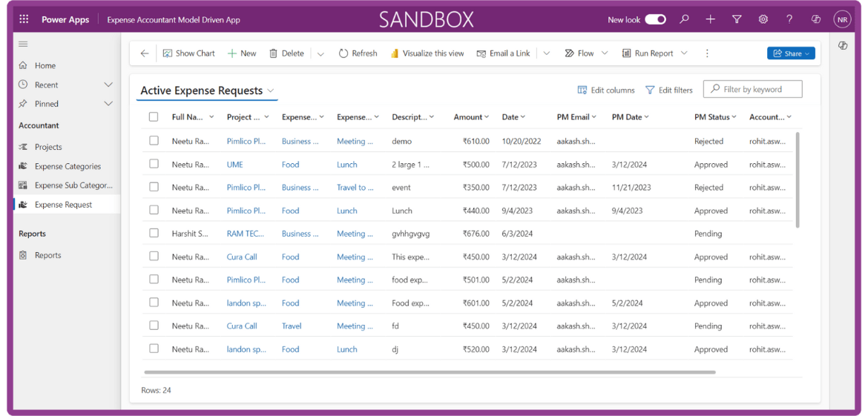Toggle the New look switch
Screen dimensions: 868x416
click(655, 19)
